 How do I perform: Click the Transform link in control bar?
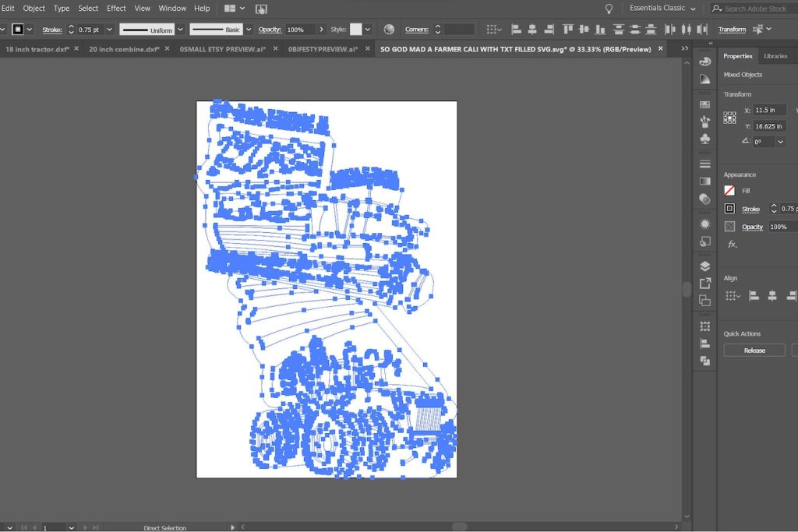click(x=732, y=30)
